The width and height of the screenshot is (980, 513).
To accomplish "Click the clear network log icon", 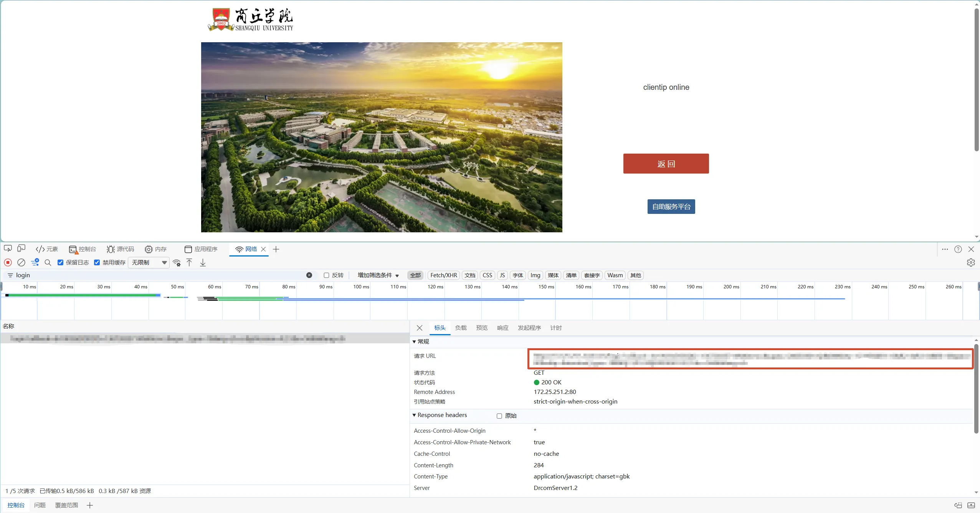I will click(21, 263).
